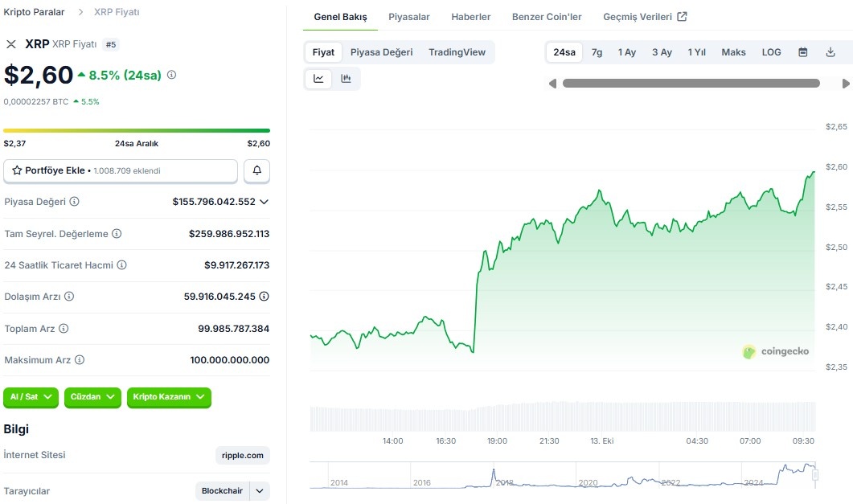
Task: Toggle LOG scale on the chart
Action: tap(772, 52)
